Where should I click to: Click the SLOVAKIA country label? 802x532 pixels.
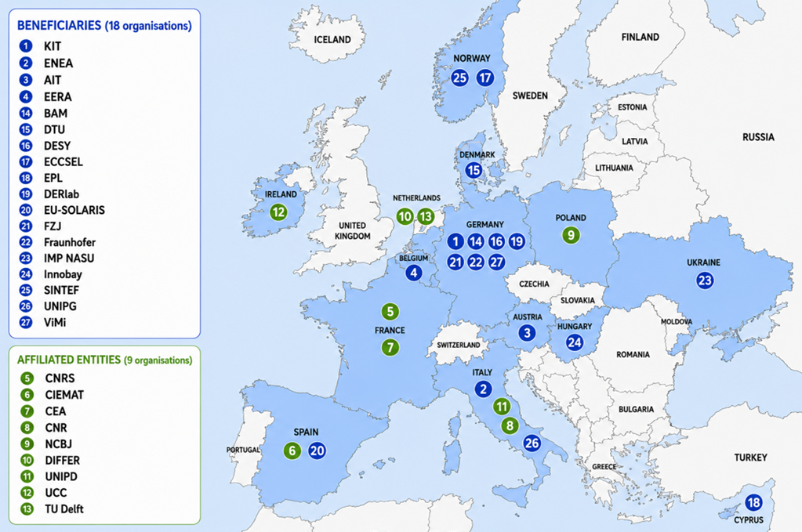(578, 301)
